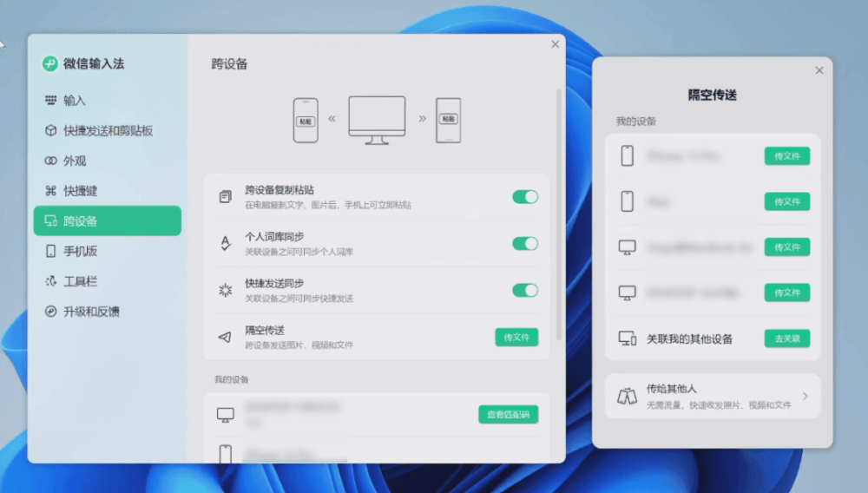Click the monitor icon in the settings 我的设备 list
This screenshot has height=493, width=868.
tap(226, 415)
